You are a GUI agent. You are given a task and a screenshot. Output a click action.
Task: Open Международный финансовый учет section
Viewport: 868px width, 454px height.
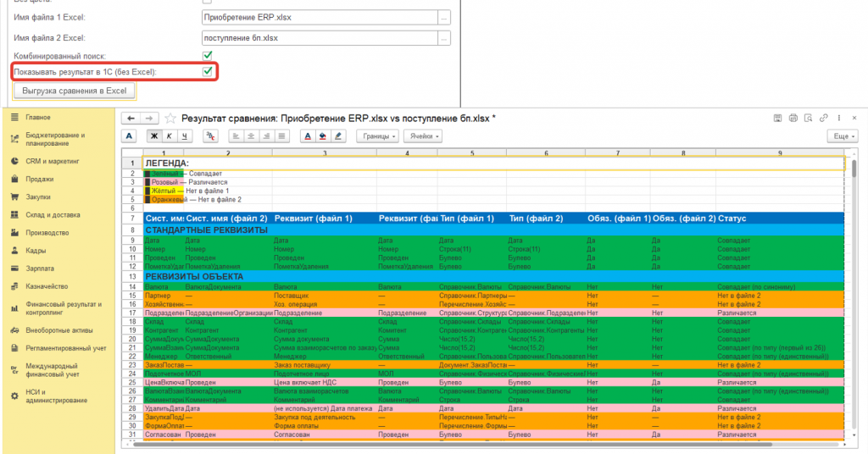[x=53, y=370]
